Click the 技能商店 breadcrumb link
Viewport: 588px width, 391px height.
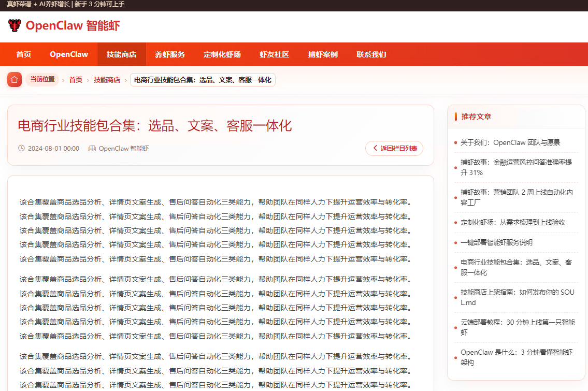click(x=107, y=80)
